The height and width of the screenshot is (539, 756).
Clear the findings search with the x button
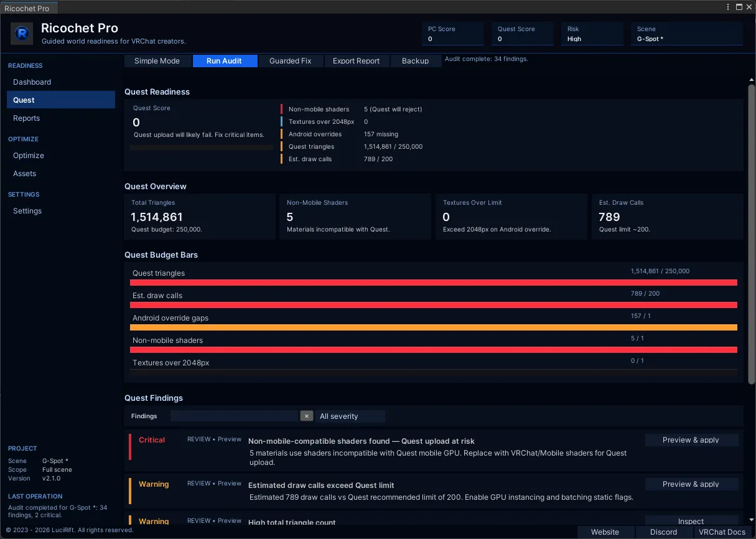[306, 416]
